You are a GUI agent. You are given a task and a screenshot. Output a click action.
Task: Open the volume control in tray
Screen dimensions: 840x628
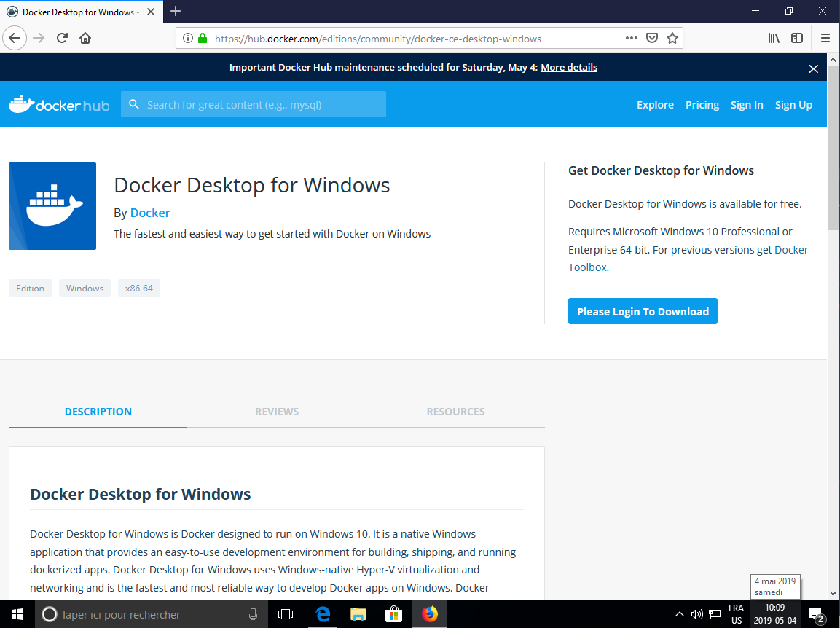click(x=697, y=614)
